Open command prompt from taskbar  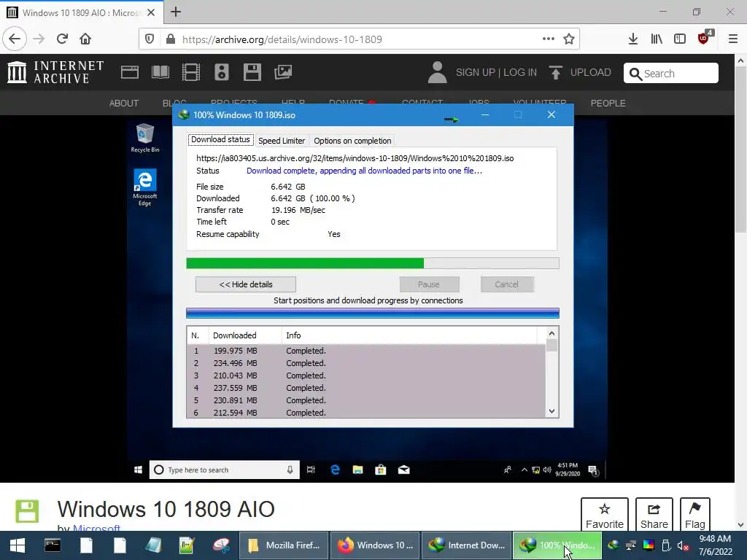(53, 545)
